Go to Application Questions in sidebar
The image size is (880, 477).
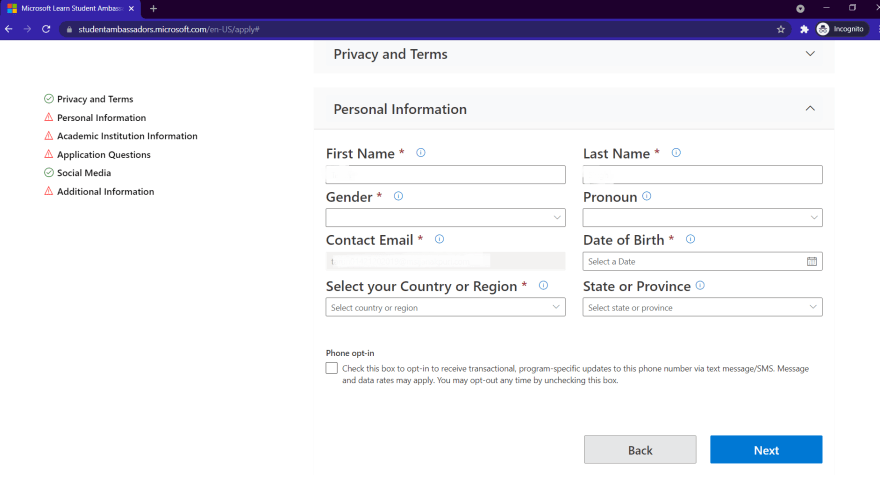tap(104, 155)
